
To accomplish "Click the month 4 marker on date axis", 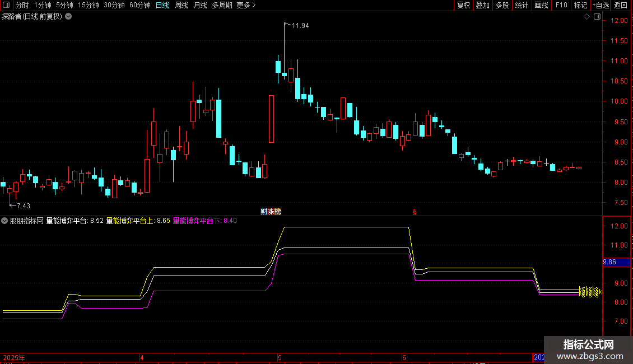I will pyautogui.click(x=142, y=358).
